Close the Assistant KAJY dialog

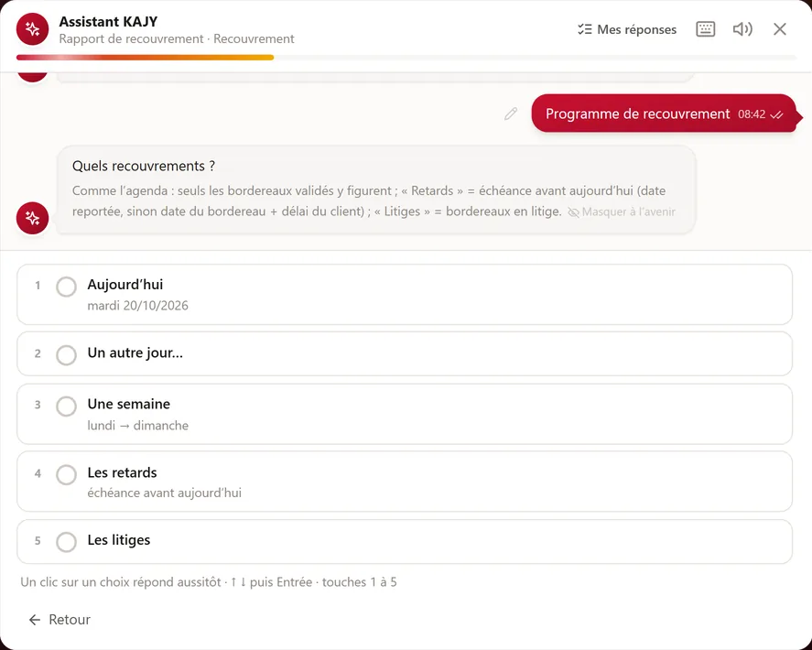pos(780,29)
